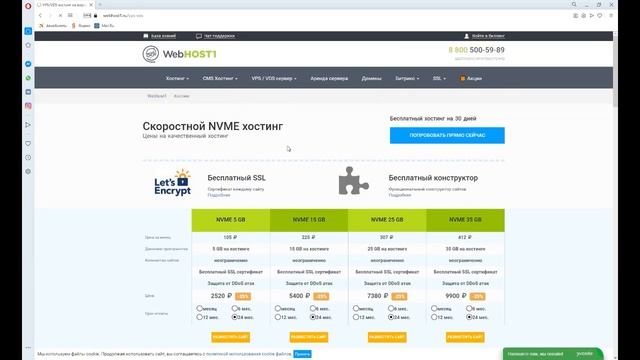This screenshot has width=640, height=360.
Task: Open the first blue sidebar workspace icon
Action: click(x=28, y=31)
